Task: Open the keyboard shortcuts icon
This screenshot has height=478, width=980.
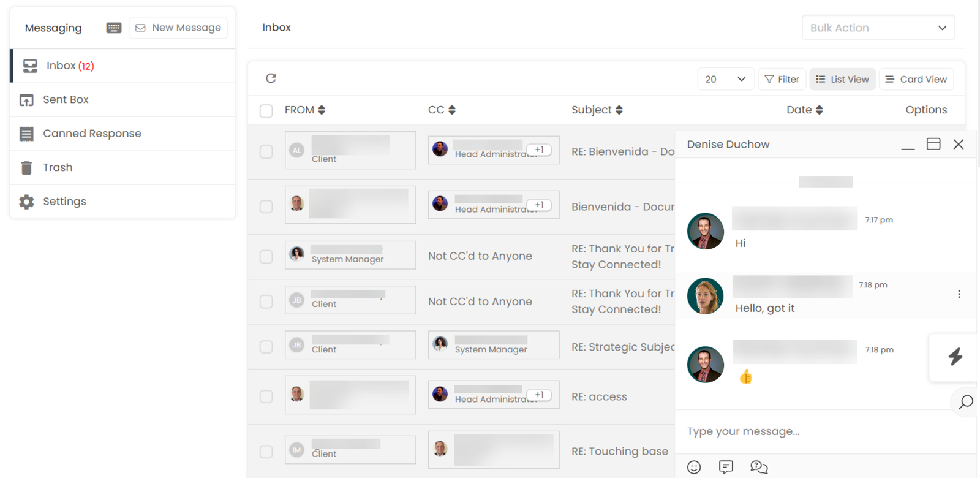Action: (114, 28)
